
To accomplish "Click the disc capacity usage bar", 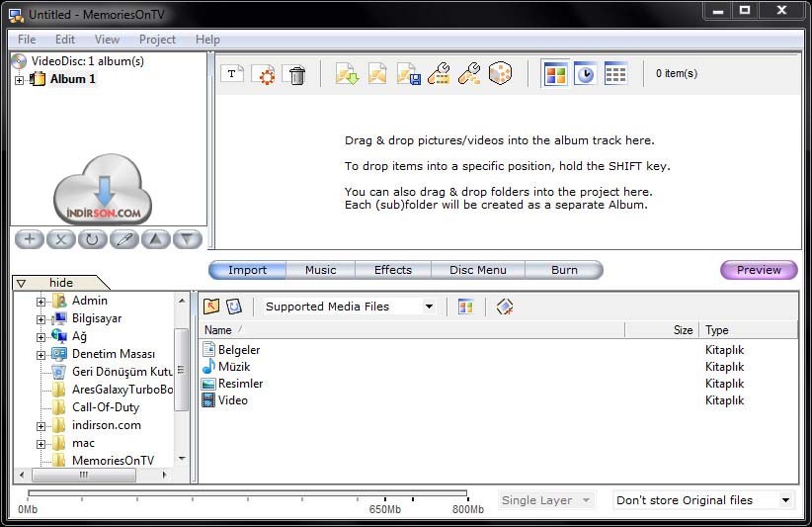I will [x=248, y=493].
